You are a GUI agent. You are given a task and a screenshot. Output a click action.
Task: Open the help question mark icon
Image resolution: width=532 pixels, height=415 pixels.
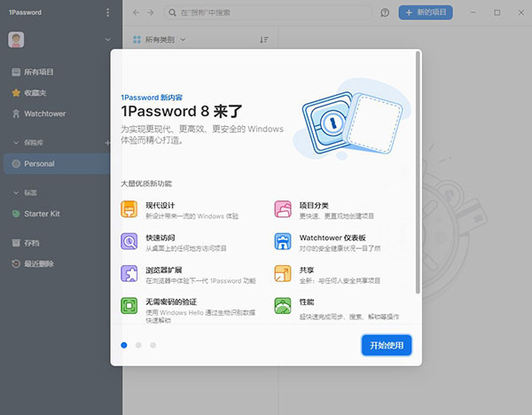click(385, 12)
